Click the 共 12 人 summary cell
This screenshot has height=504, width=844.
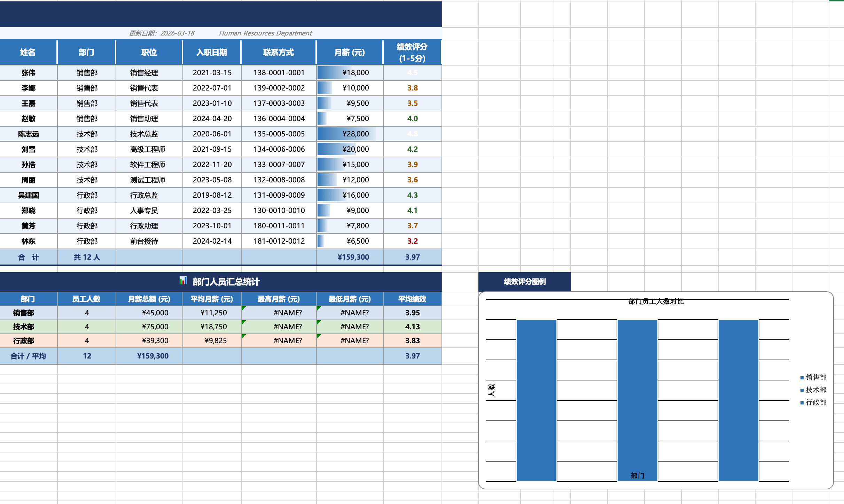86,257
